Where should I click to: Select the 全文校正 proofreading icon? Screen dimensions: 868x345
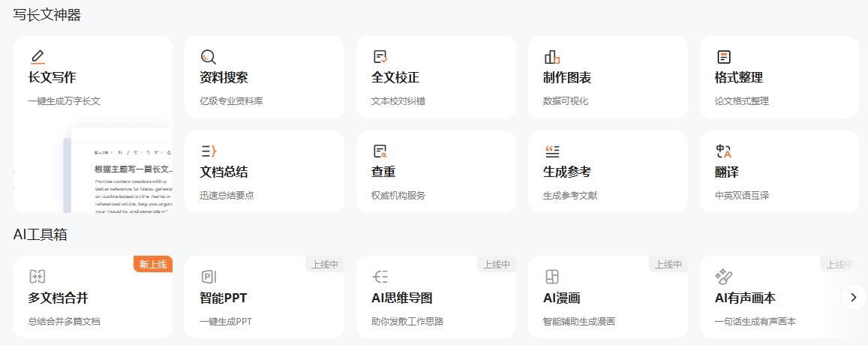pyautogui.click(x=380, y=57)
